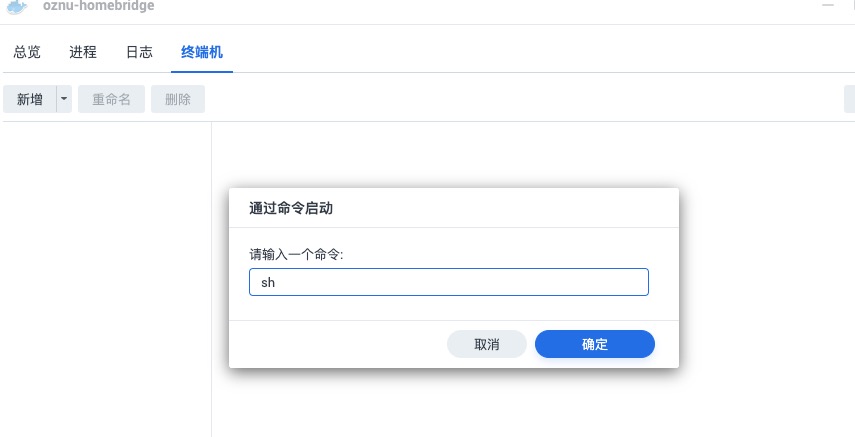This screenshot has width=855, height=437.
Task: Go to the 日志 tab
Action: (x=139, y=53)
